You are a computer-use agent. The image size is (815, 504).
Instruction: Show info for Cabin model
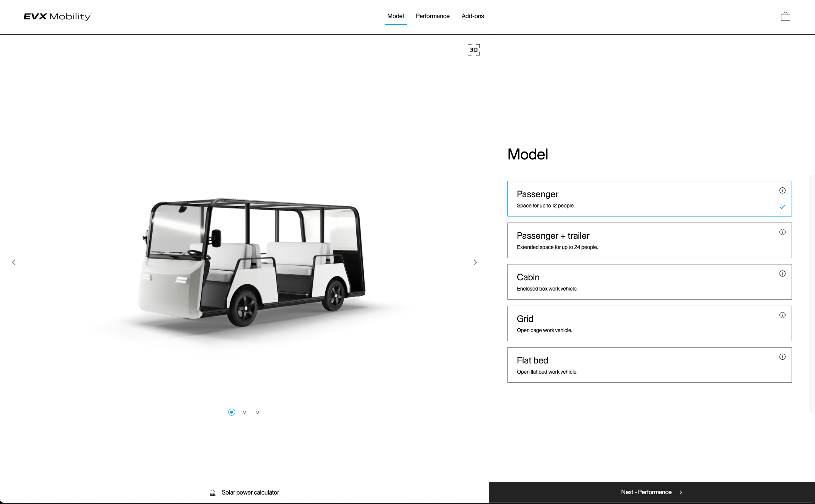click(x=782, y=274)
